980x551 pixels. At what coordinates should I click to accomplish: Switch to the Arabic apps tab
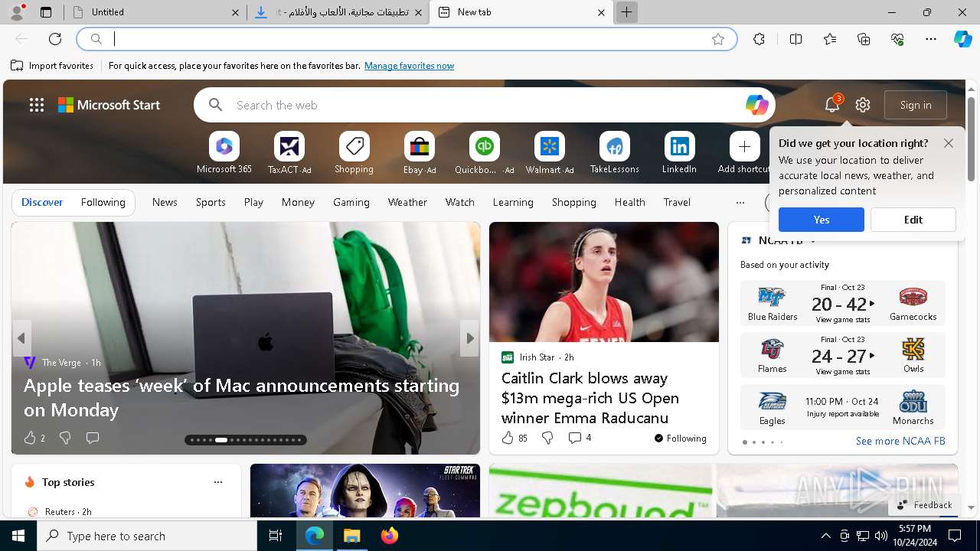(x=339, y=12)
